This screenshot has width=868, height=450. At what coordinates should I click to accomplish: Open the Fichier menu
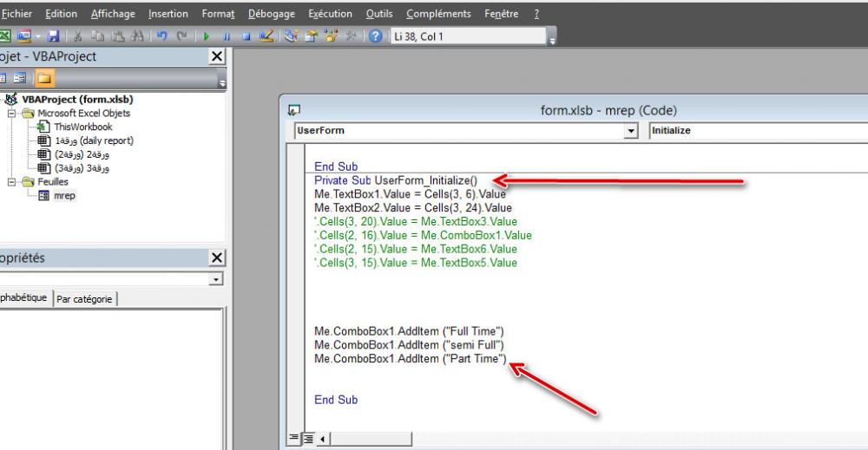[16, 14]
